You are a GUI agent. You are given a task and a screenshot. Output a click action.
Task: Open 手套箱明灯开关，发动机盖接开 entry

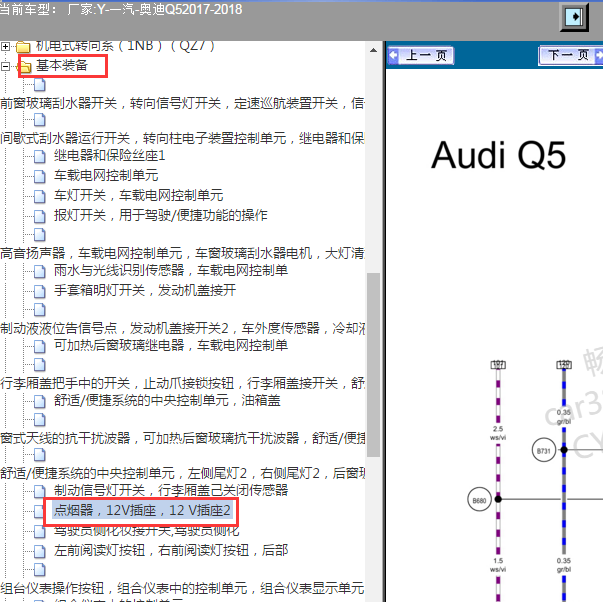click(145, 290)
